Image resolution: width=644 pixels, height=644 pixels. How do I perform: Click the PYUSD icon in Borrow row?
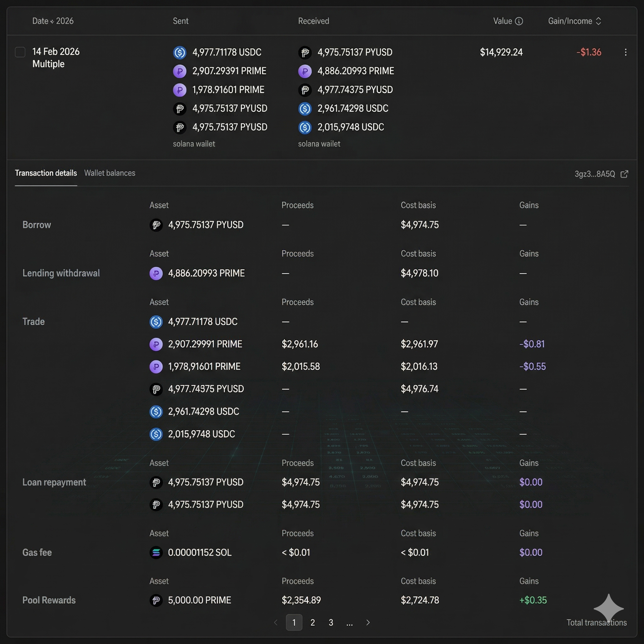click(x=156, y=225)
